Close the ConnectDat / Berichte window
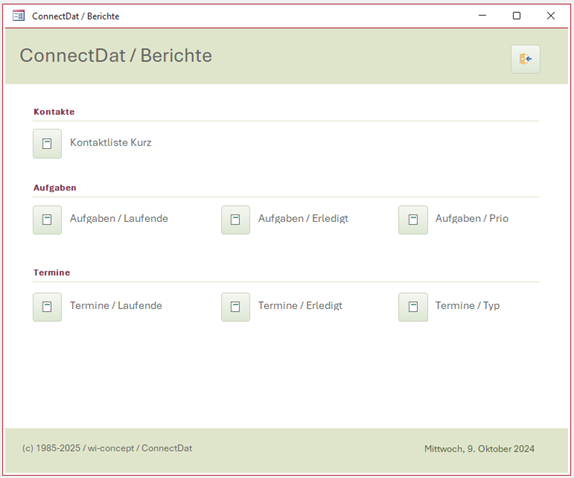Image resolution: width=574 pixels, height=478 pixels. 551,16
